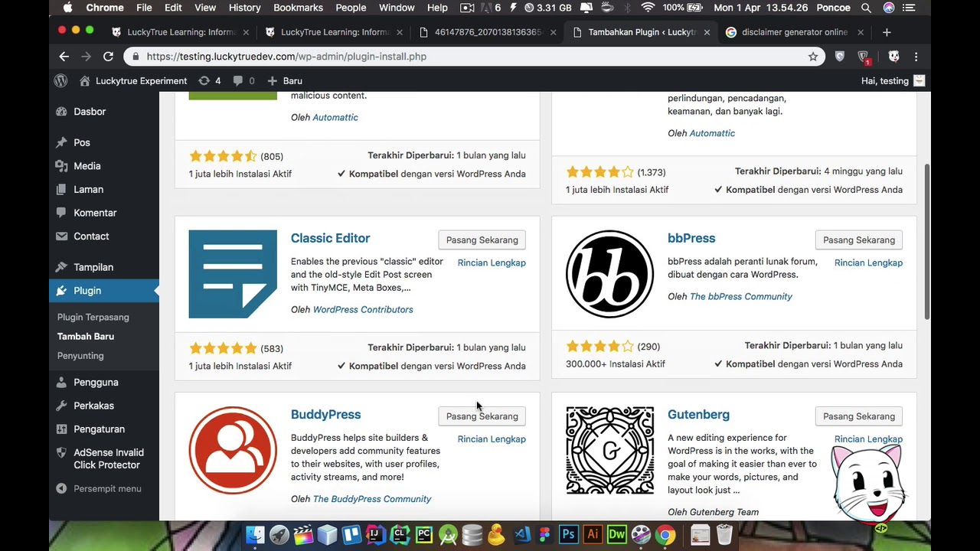Launch Illustrator from the dock
Image resolution: width=980 pixels, height=551 pixels.
point(592,534)
